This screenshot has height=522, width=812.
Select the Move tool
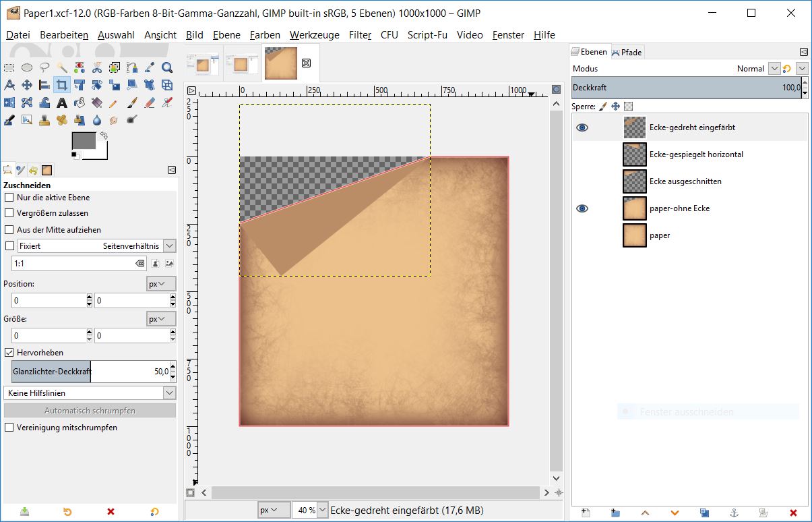click(x=27, y=85)
